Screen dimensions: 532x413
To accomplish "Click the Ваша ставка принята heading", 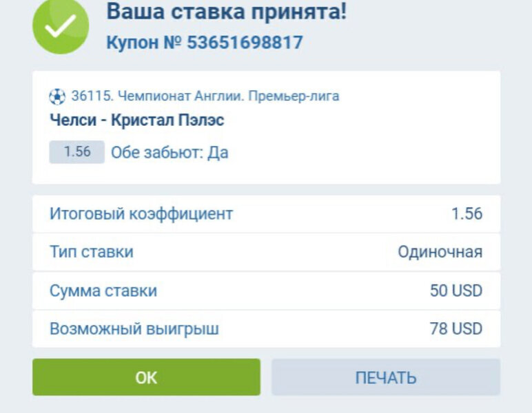I will (226, 11).
